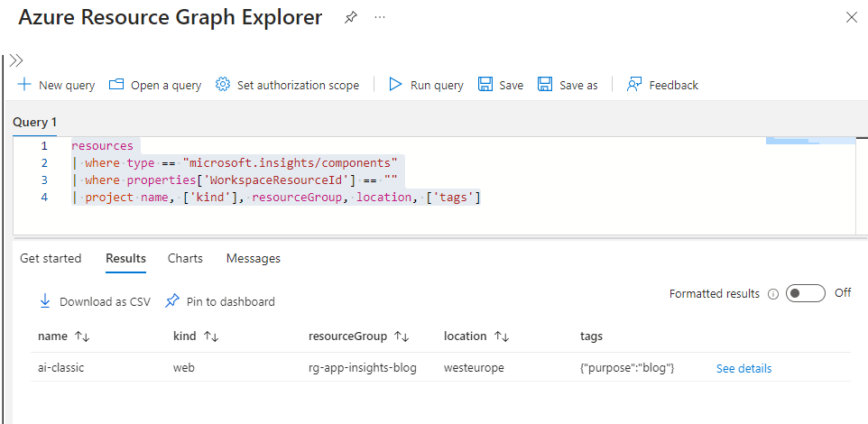Sort results by resourceGroup column arrows

(x=402, y=336)
